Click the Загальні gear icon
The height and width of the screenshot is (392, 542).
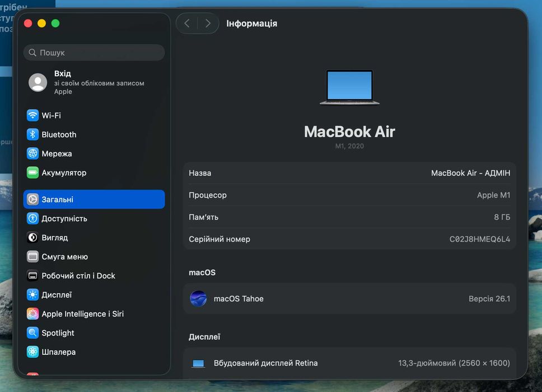(32, 199)
